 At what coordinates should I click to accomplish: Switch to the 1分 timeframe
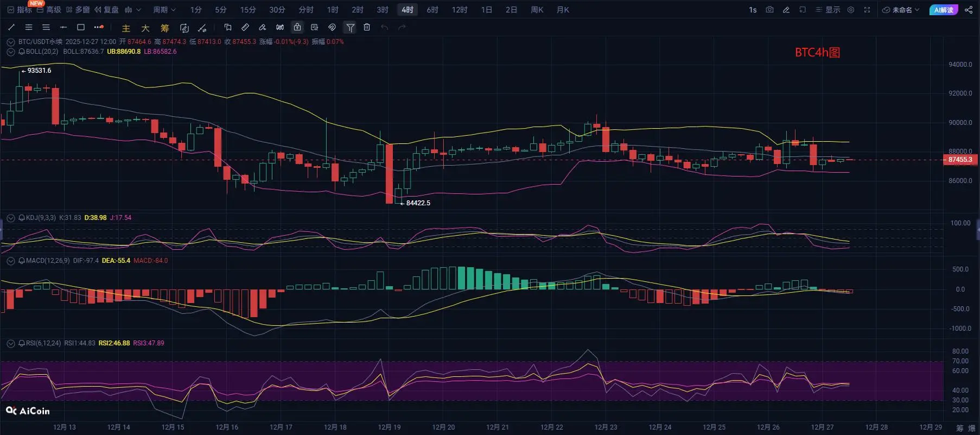196,10
